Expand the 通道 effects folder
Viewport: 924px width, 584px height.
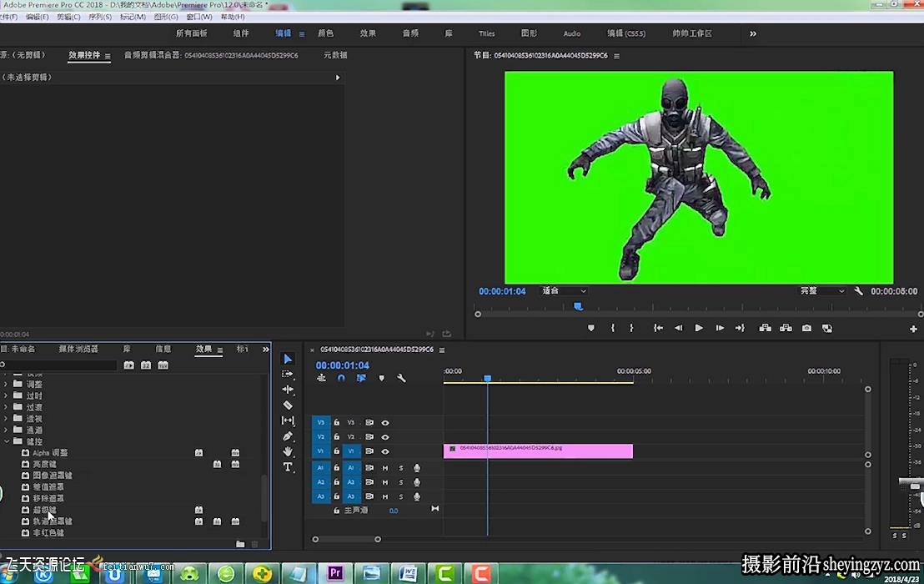[6, 430]
